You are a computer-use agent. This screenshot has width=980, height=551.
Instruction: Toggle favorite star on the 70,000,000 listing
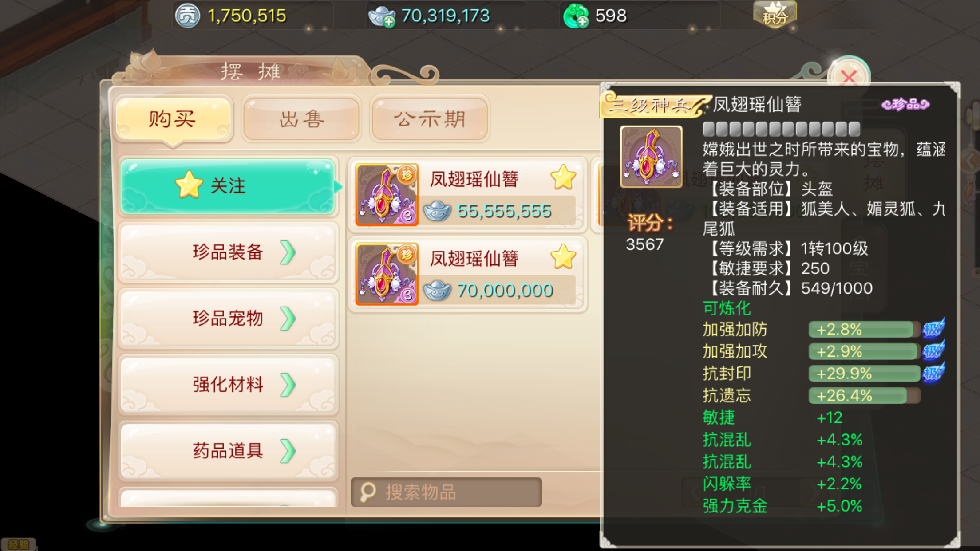point(563,257)
